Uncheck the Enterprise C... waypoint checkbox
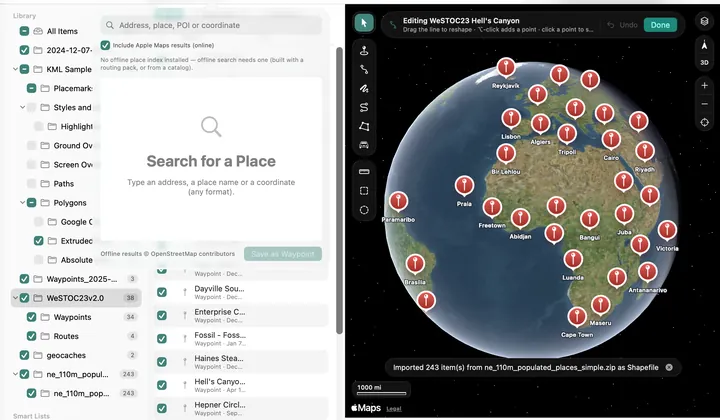This screenshot has width=720, height=420. coord(162,315)
